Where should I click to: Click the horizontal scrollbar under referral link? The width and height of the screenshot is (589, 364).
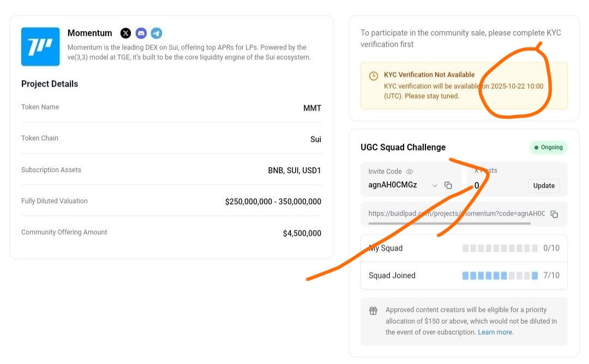click(x=449, y=223)
